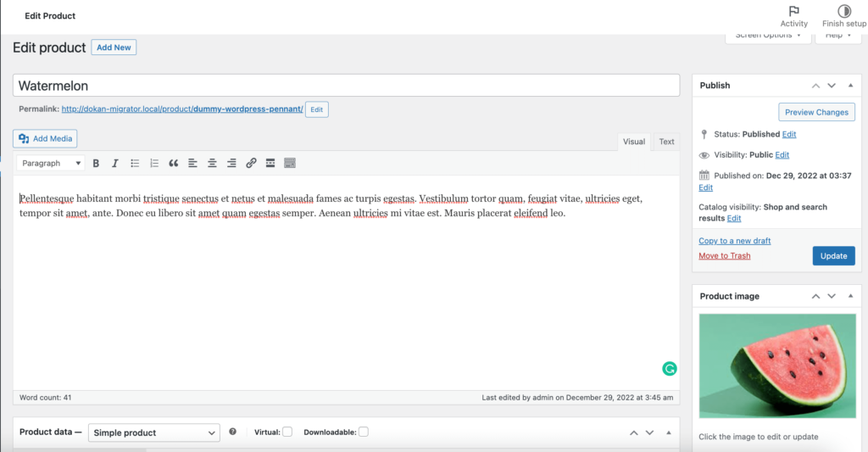Viewport: 868px width, 452px height.
Task: Align text left
Action: 192,164
